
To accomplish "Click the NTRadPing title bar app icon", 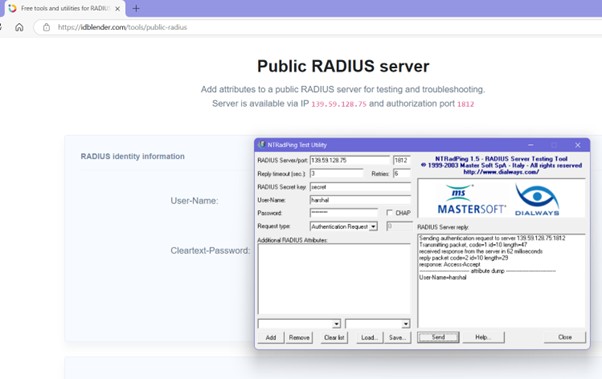I will (x=261, y=145).
